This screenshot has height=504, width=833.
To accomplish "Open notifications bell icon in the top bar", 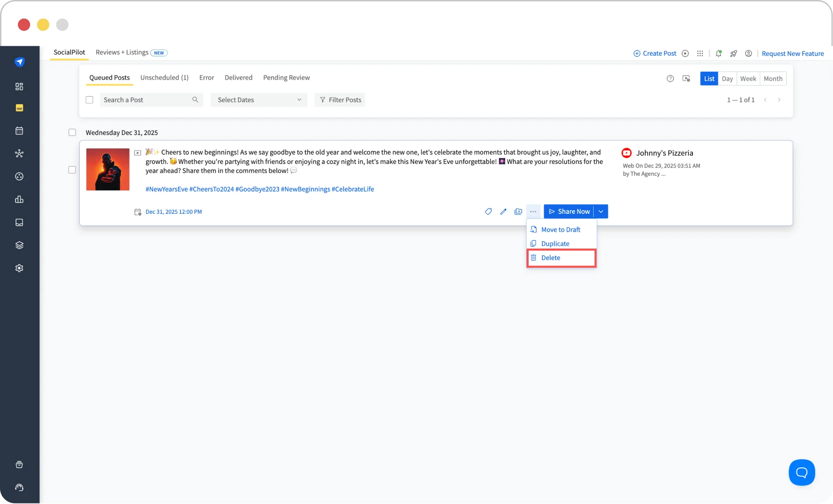I will click(719, 54).
